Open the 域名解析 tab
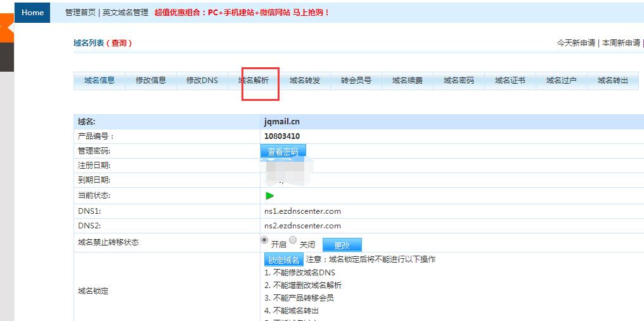This screenshot has width=644, height=321. click(254, 81)
